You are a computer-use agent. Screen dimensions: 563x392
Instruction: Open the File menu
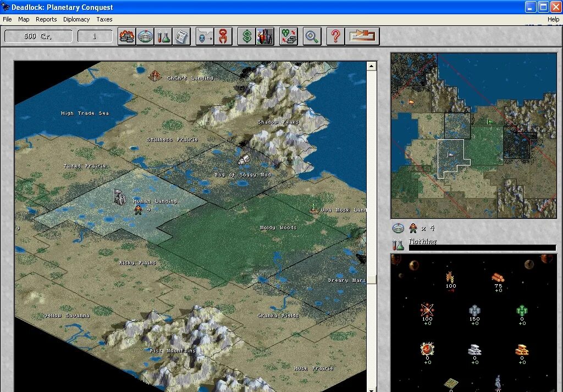click(7, 19)
